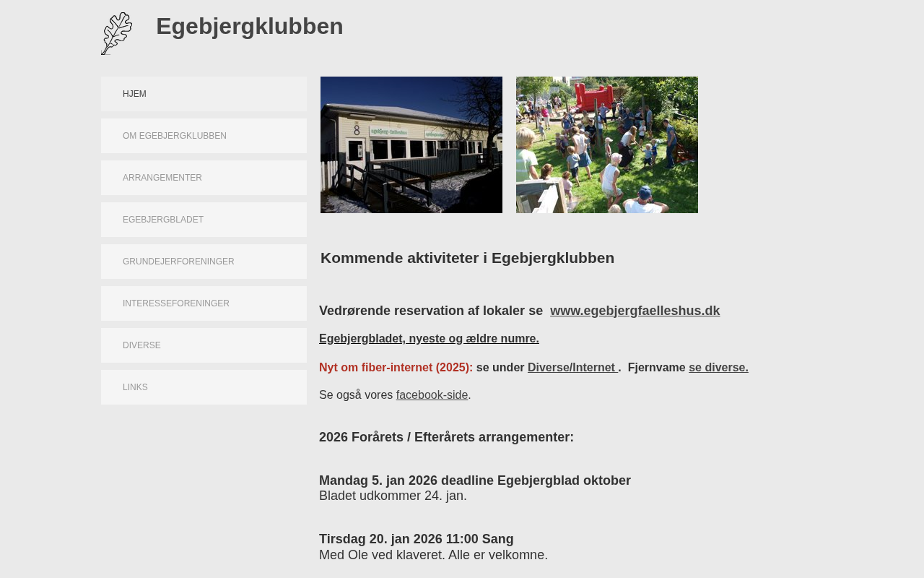Open OM EGEBJERGKLUBBEN menu item

[204, 136]
